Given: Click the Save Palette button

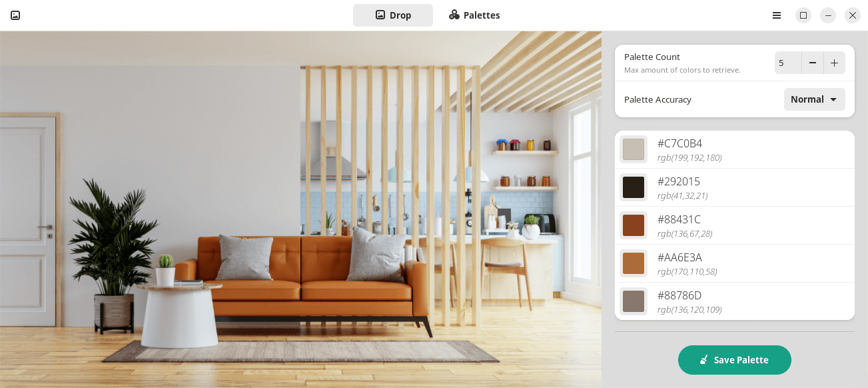Looking at the screenshot, I should coord(735,360).
